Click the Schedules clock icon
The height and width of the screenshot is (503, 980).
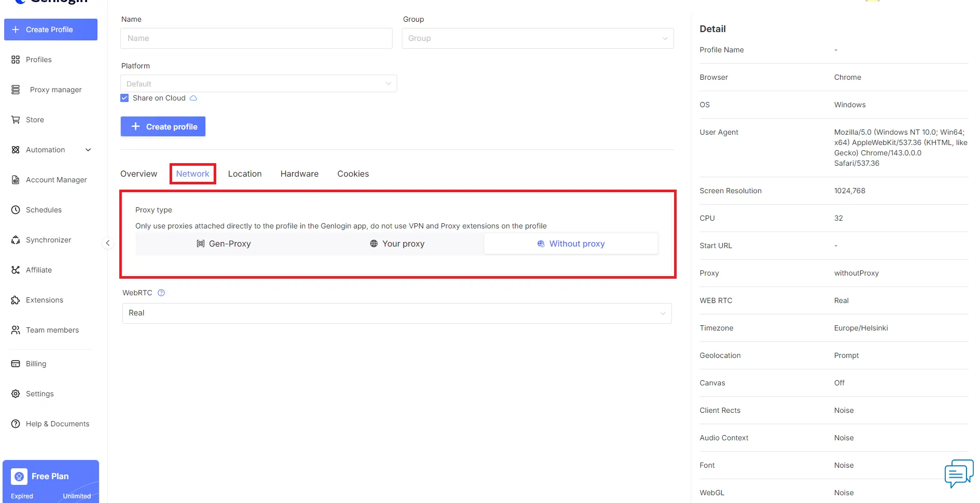coord(16,210)
